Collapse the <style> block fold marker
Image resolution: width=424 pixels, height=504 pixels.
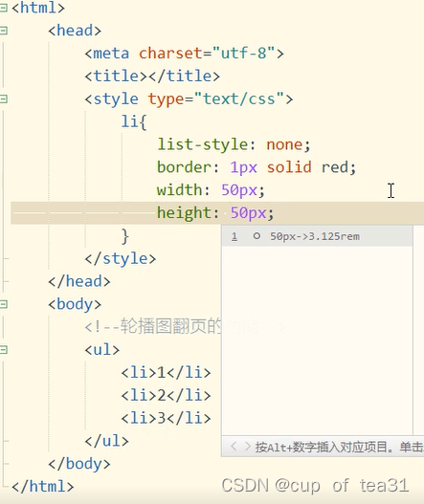[x=3, y=99]
